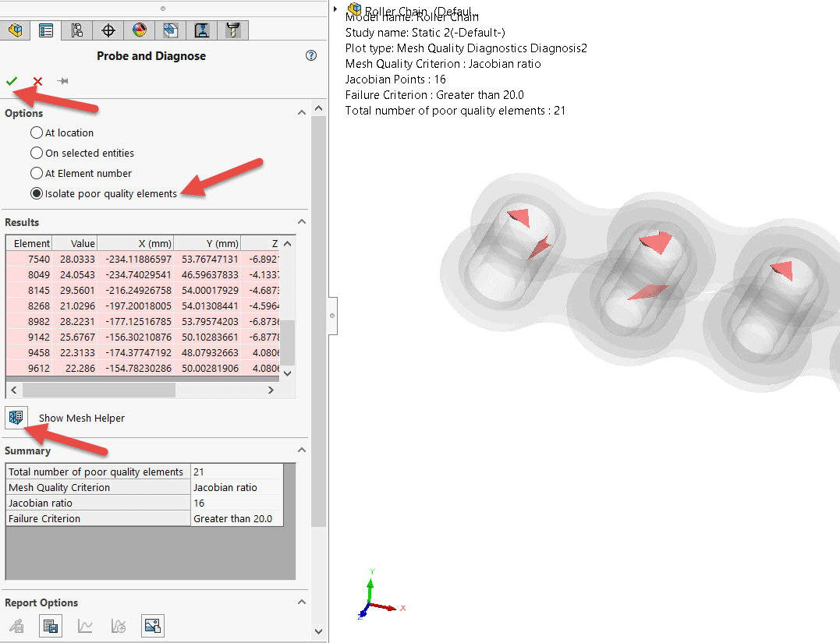Cancel using the red X icon
Viewport: 840px width, 643px height.
pos(37,81)
